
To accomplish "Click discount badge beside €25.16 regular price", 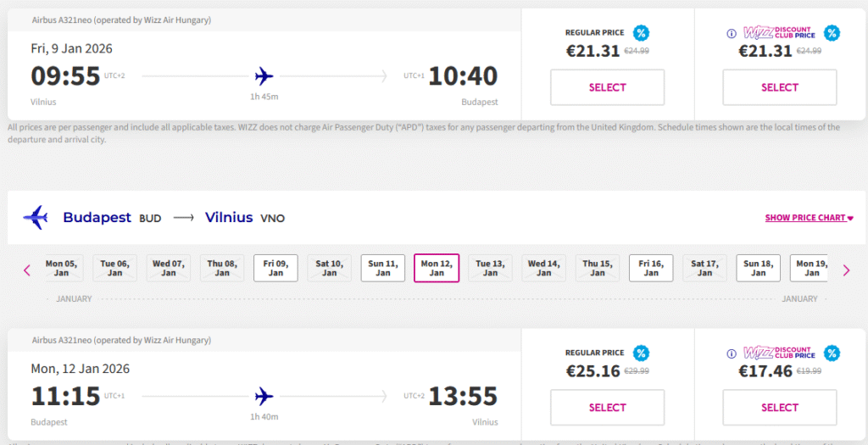I will pyautogui.click(x=642, y=353).
